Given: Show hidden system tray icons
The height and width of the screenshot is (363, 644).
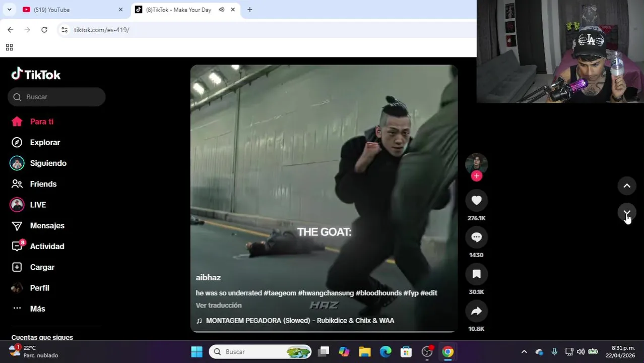Looking at the screenshot, I should (524, 352).
